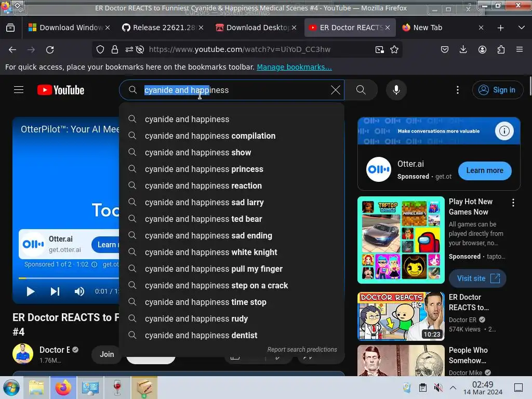Open Firefox extensions menu

point(501,49)
